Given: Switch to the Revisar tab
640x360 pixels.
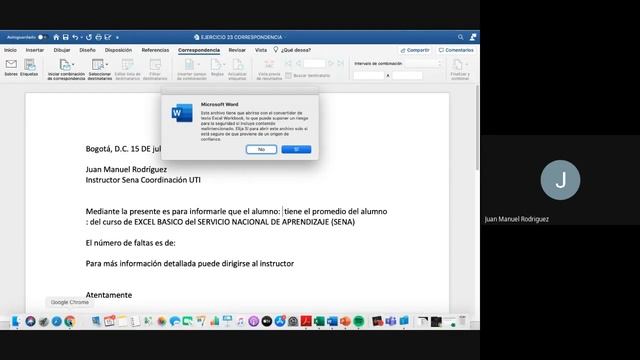Looking at the screenshot, I should (x=237, y=50).
